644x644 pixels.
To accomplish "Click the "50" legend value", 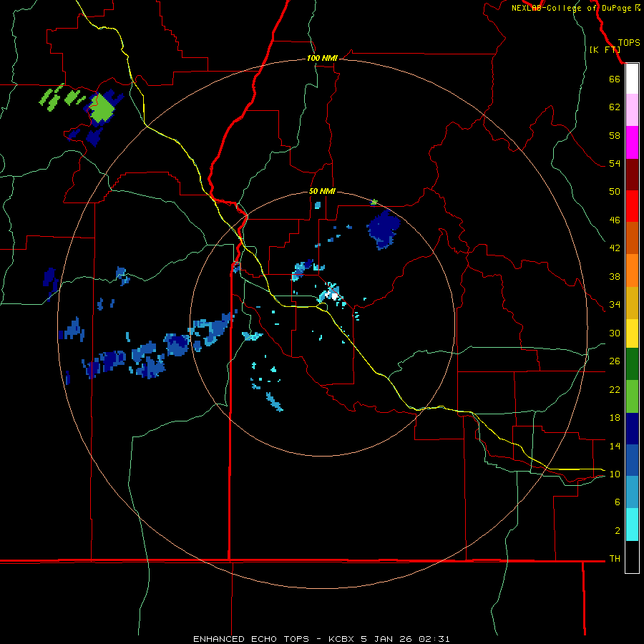I will [615, 191].
